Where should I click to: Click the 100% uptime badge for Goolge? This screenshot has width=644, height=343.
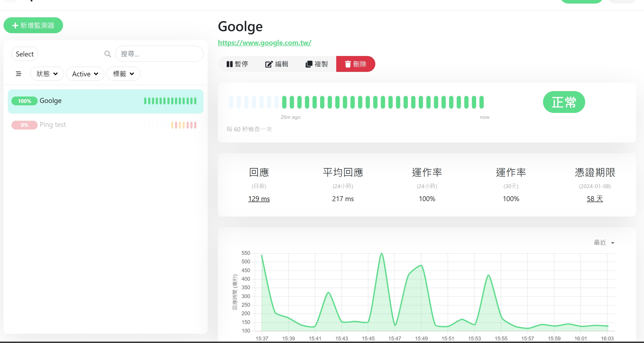tap(24, 101)
